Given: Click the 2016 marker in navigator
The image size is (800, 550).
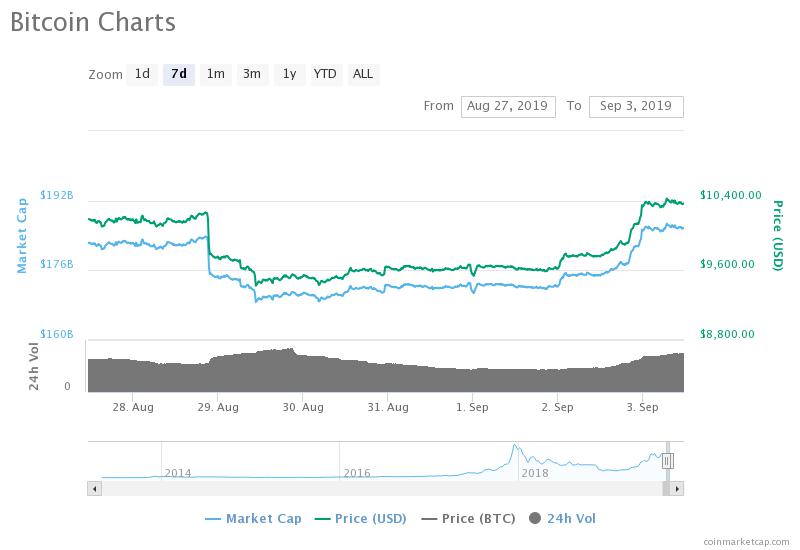Looking at the screenshot, I should coord(357,473).
